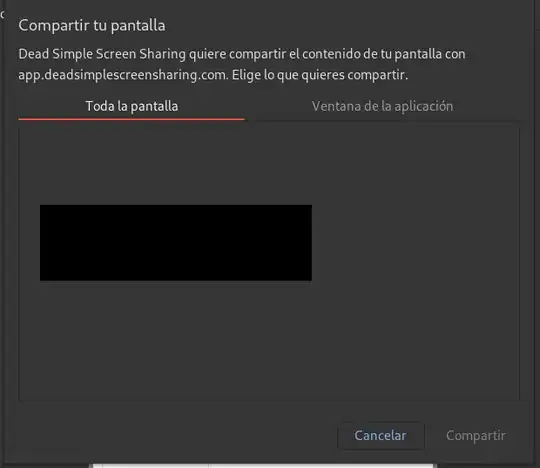Select the Toda la pantalla tab
The height and width of the screenshot is (468, 540).
132,106
